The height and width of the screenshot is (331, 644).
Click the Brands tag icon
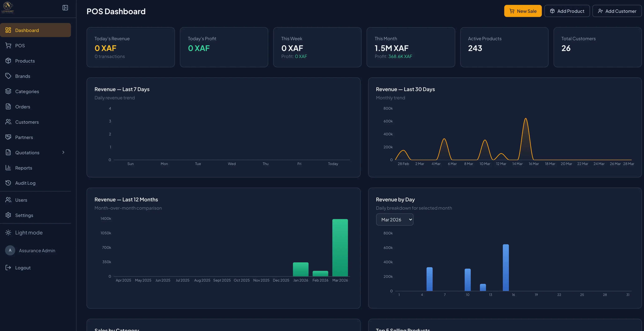(8, 76)
